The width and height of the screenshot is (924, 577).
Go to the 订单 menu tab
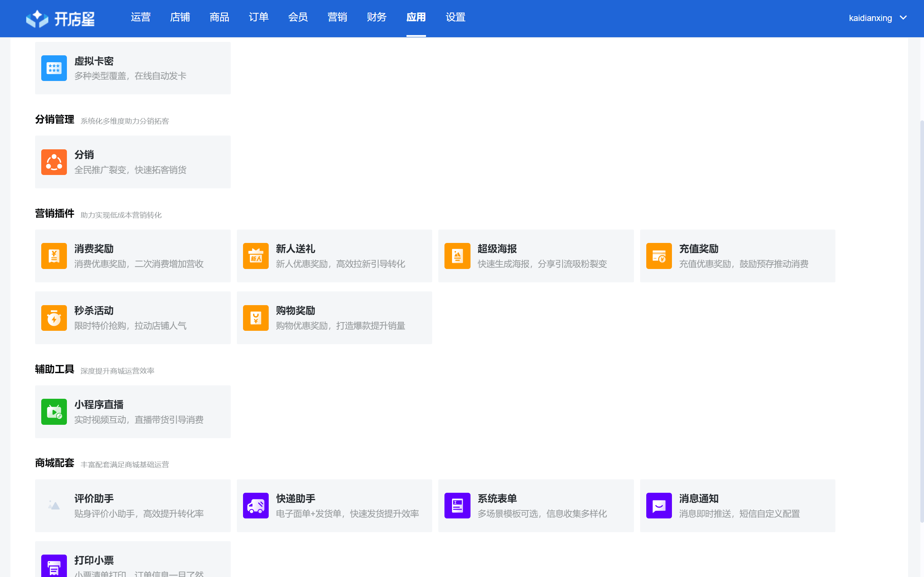[x=258, y=17]
